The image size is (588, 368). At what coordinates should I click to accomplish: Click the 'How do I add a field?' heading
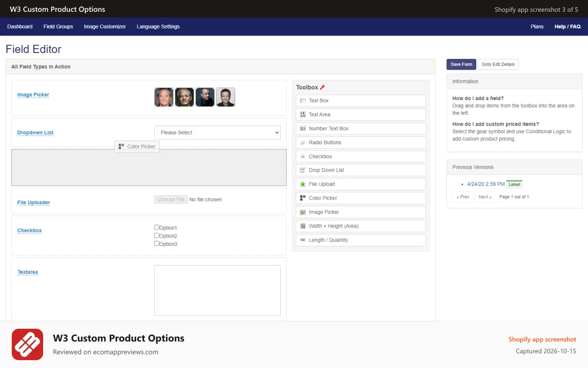pos(478,98)
